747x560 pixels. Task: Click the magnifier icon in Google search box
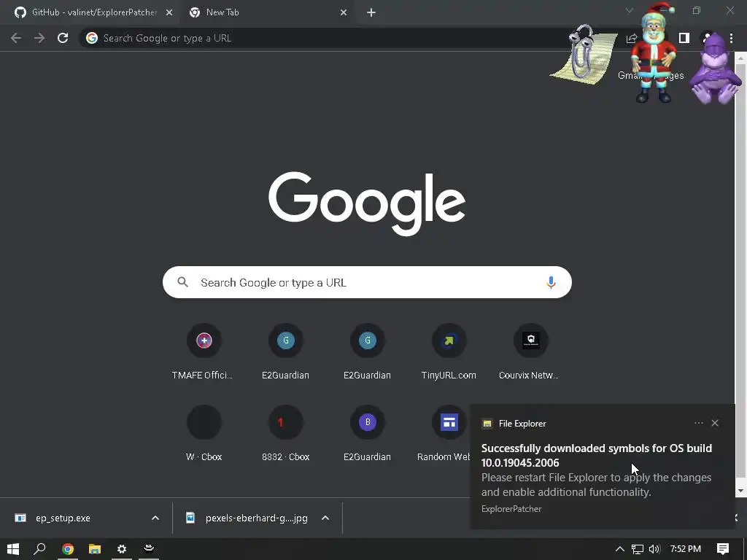183,282
